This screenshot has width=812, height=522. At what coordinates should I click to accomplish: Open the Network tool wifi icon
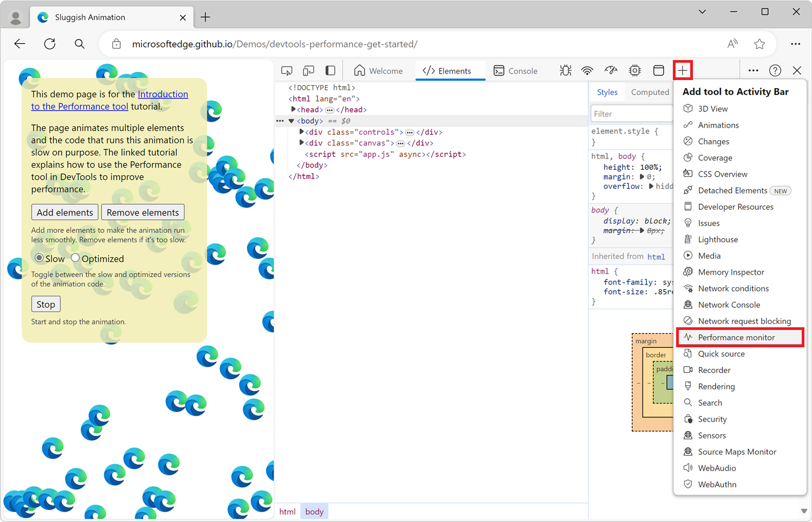pyautogui.click(x=587, y=70)
